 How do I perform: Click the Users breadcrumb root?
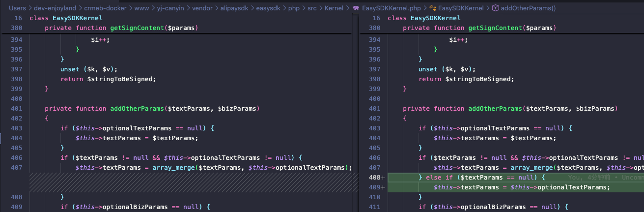click(x=17, y=8)
